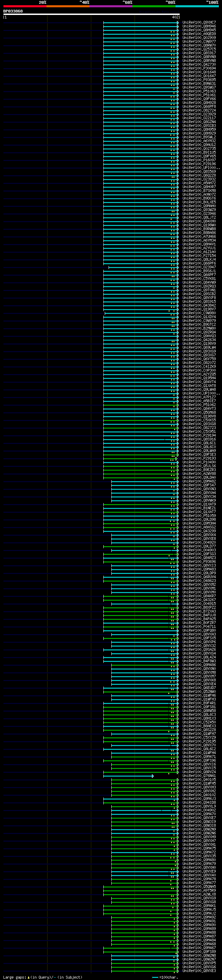Viewport: 222px width, 980px height.
Task: Select hit label UniRef100_P10490
Action: [x=199, y=462]
